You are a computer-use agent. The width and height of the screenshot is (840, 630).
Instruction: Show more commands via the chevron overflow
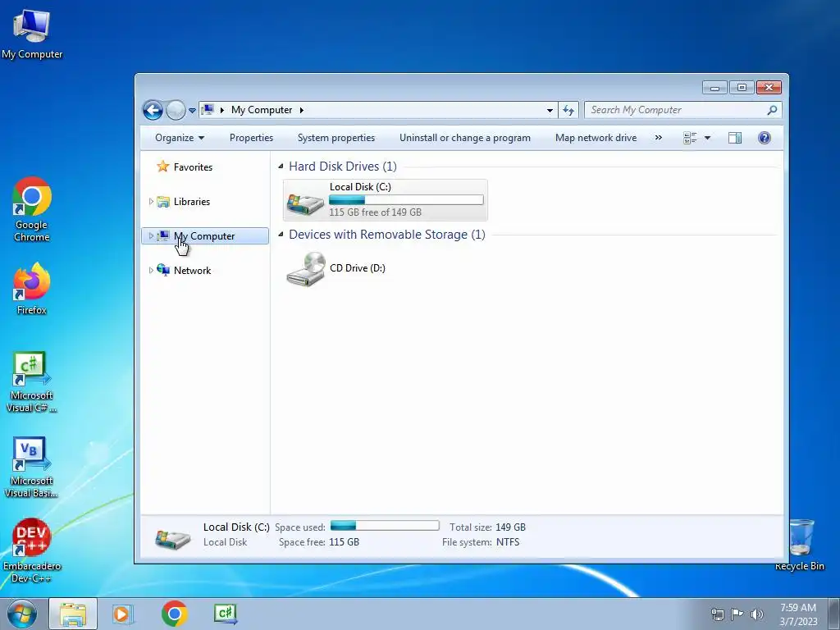click(659, 138)
